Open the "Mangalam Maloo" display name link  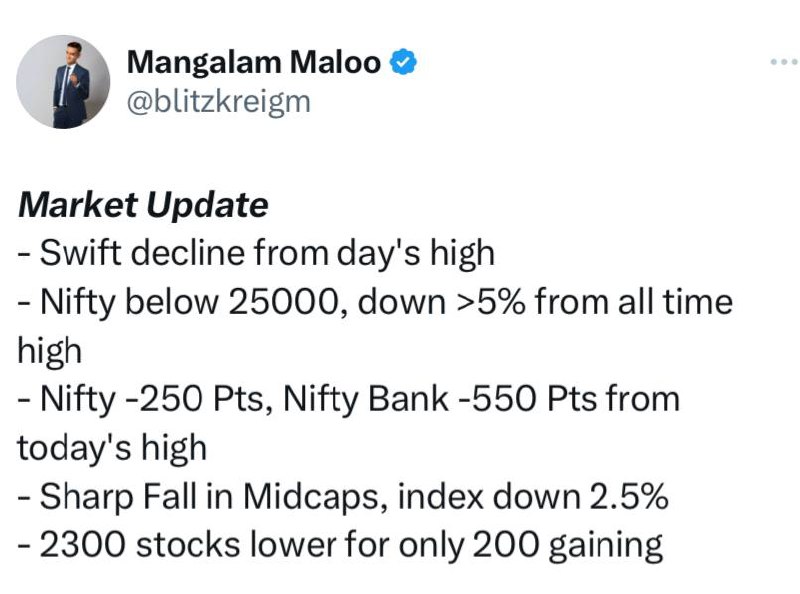pos(254,62)
